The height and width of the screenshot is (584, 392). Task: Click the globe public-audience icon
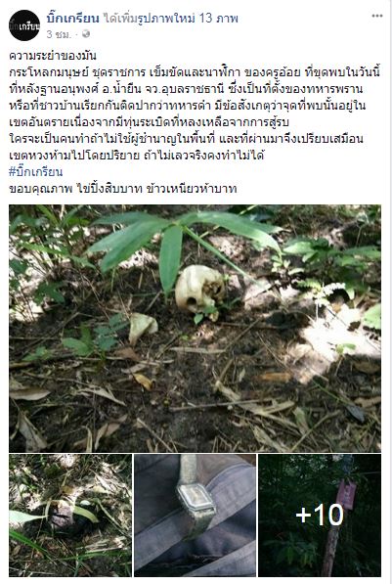86,34
